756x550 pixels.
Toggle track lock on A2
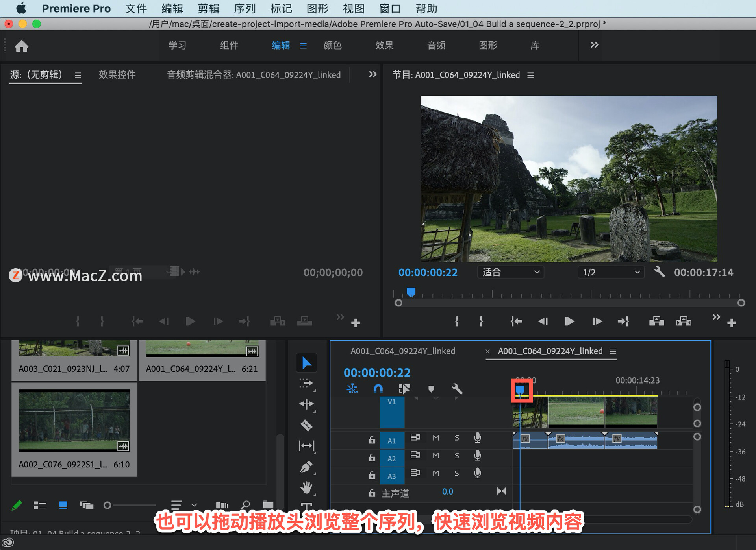pyautogui.click(x=372, y=458)
